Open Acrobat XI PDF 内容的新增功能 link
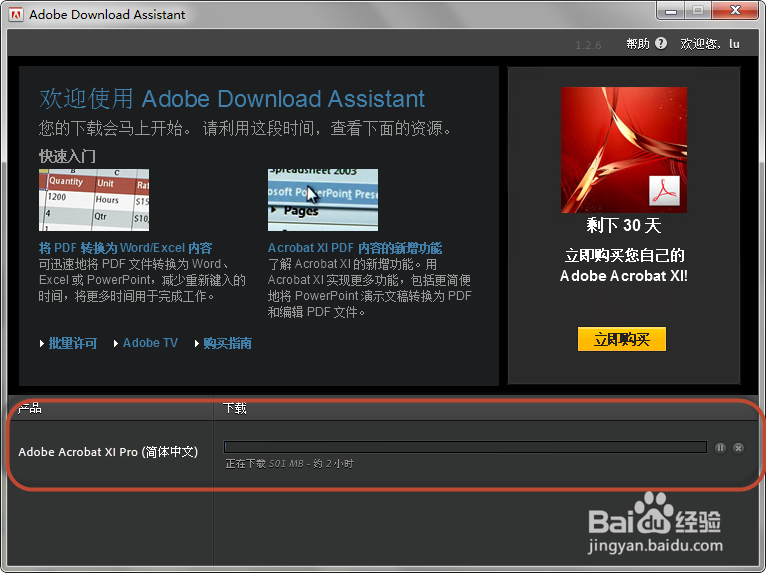The height and width of the screenshot is (573, 766). (355, 248)
